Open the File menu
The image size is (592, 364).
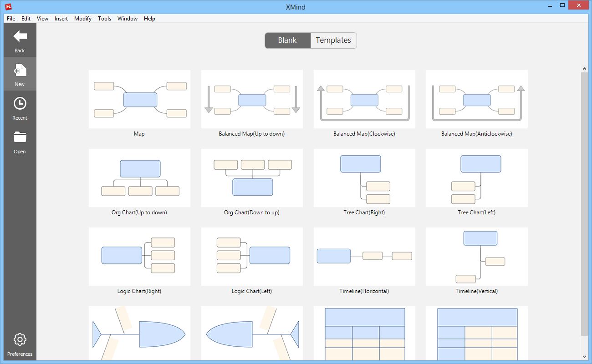point(11,19)
